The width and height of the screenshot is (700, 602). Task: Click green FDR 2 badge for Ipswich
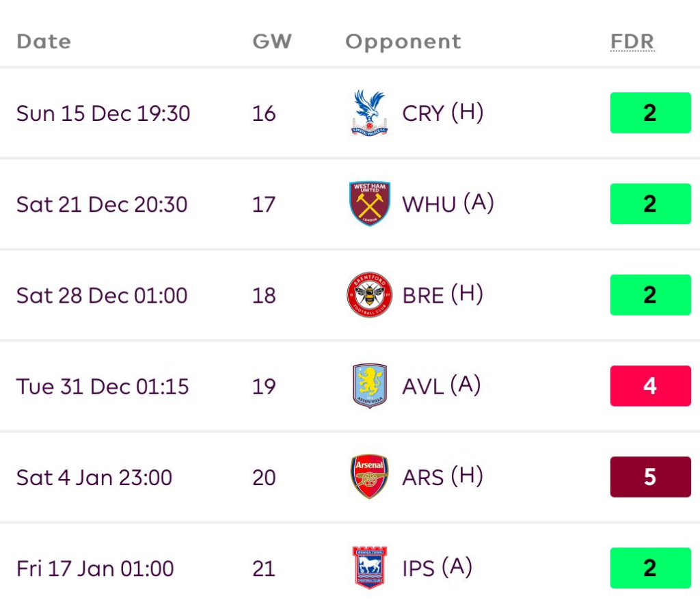[650, 568]
